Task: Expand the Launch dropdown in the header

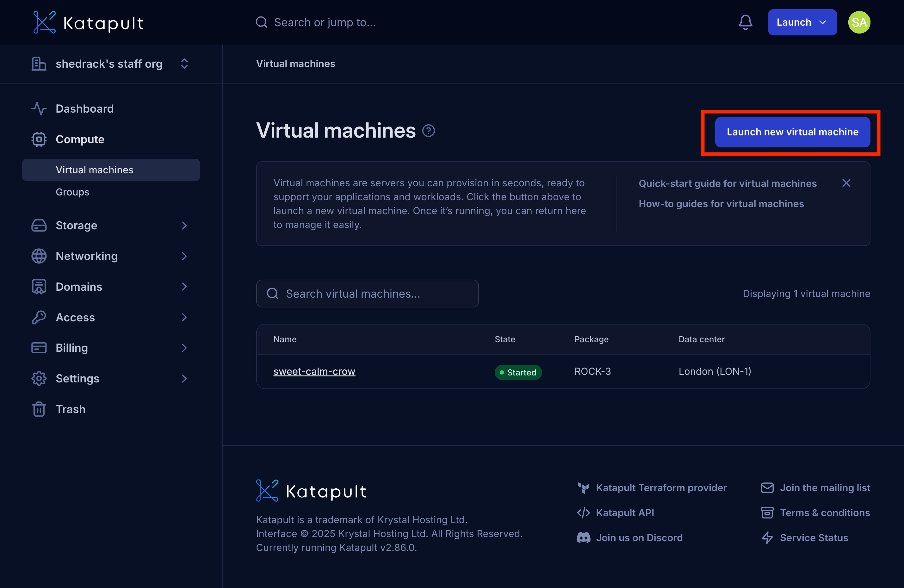Action: click(x=802, y=22)
